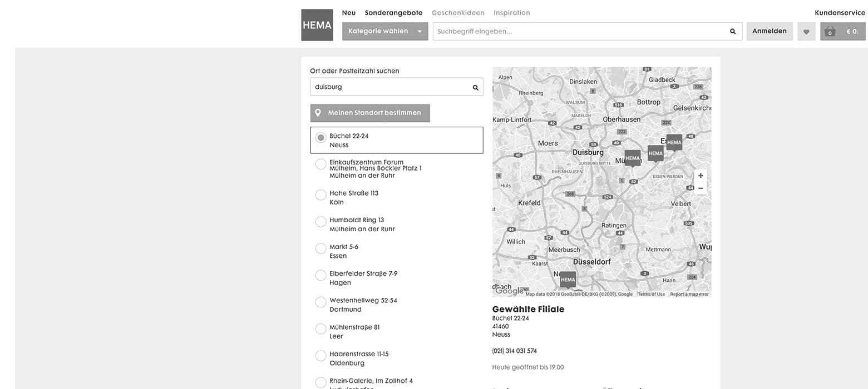
Task: Click the HEMA marker covering the Essen label
Action: pyautogui.click(x=674, y=143)
